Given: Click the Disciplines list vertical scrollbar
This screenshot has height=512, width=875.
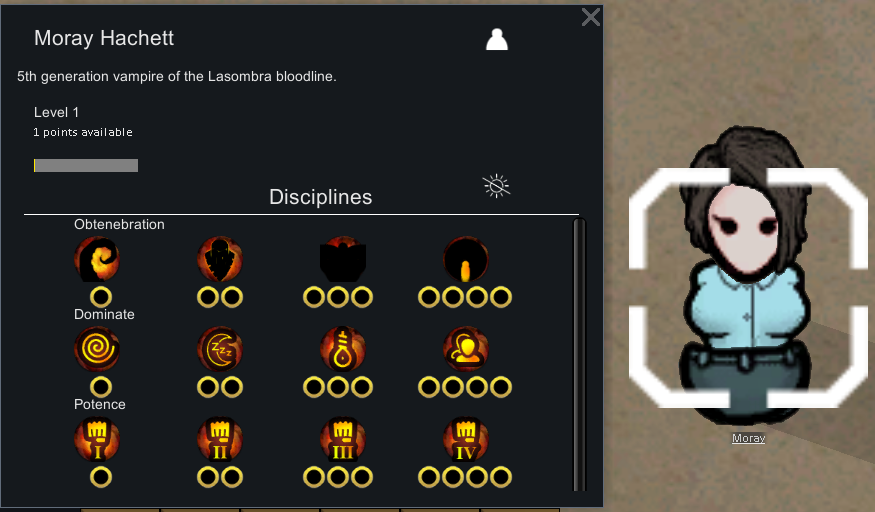Looking at the screenshot, I should pyautogui.click(x=579, y=355).
